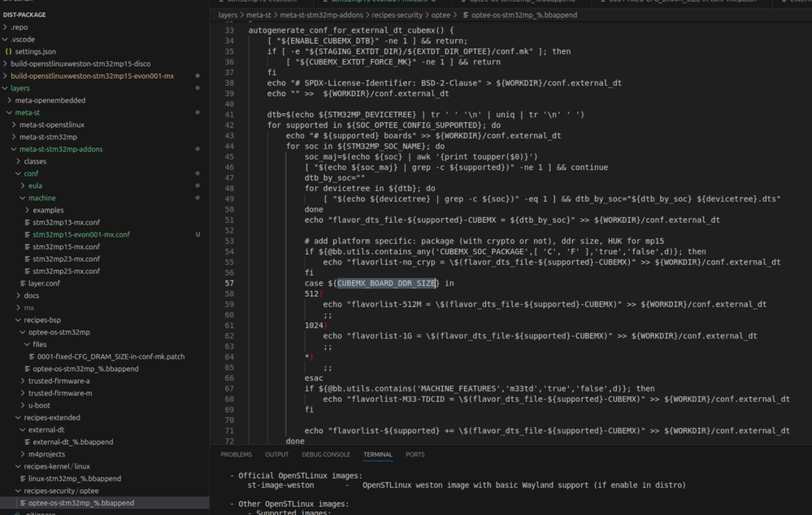812x515 pixels.
Task: Switch to the PROBLEMS panel tab
Action: (237, 454)
